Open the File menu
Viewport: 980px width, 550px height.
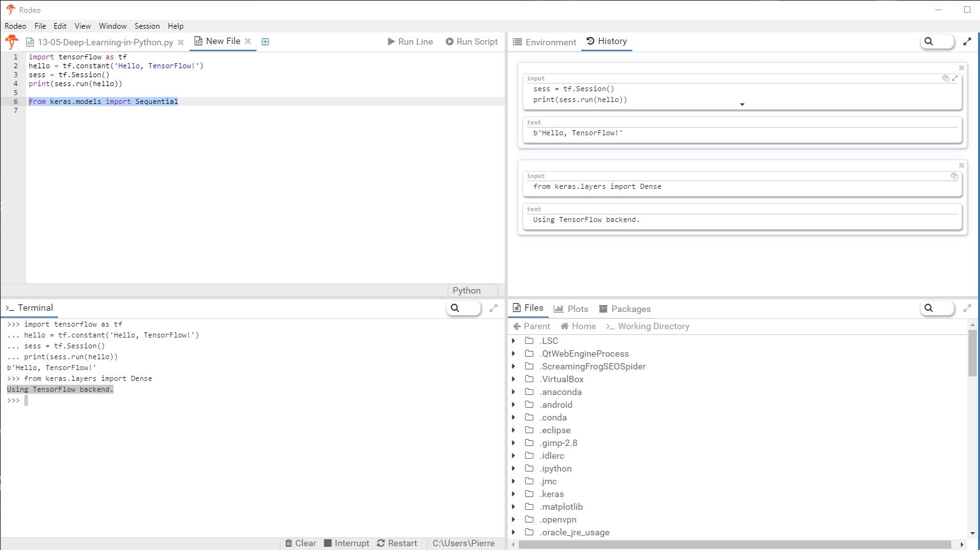pos(40,26)
